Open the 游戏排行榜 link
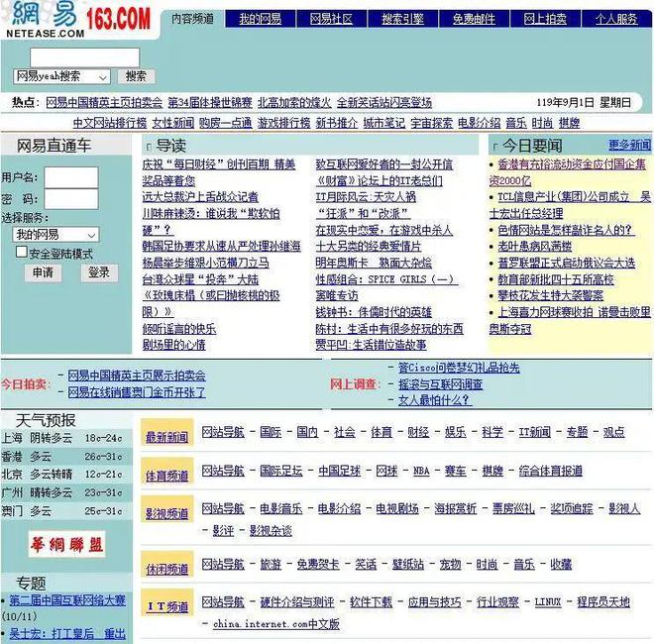 pyautogui.click(x=283, y=123)
